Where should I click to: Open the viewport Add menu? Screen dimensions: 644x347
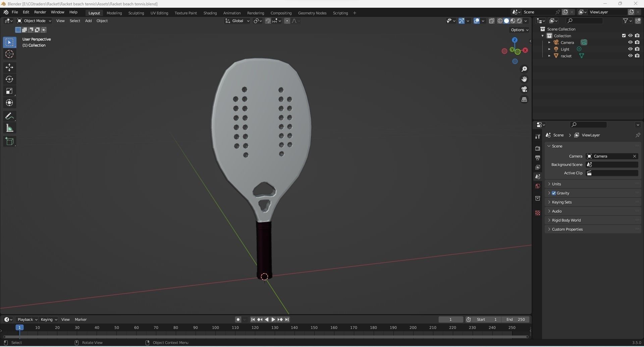(88, 21)
